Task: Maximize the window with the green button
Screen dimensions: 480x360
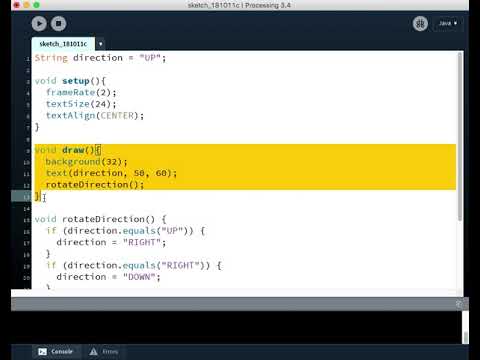Action: click(37, 5)
